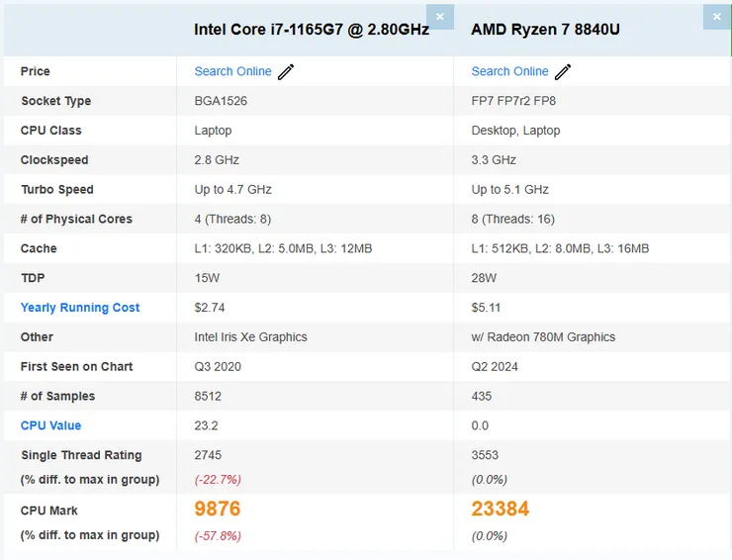This screenshot has height=560, width=732.
Task: Select CPU class value Desktop, Laptop
Action: click(x=515, y=131)
